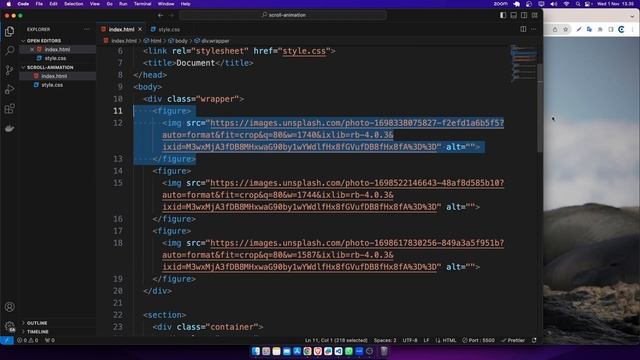Click the browser share icon in address bar
The image size is (640, 360).
[555, 29]
